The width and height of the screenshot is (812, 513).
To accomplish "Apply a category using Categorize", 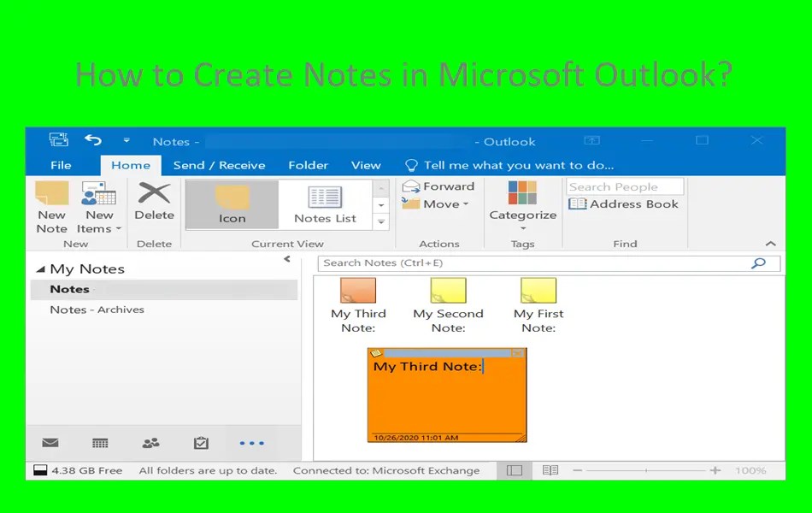I will [522, 205].
